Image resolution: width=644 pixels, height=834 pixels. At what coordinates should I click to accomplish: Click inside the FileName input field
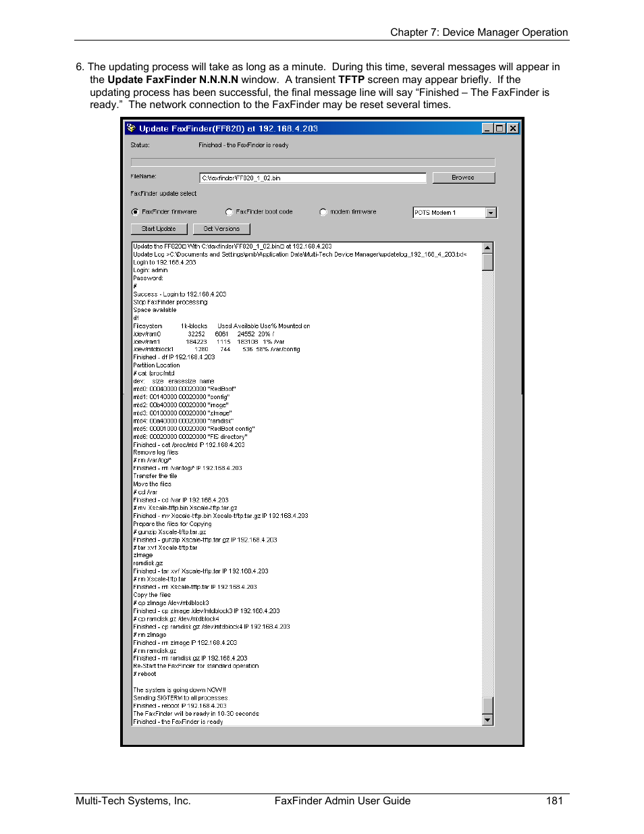point(313,178)
